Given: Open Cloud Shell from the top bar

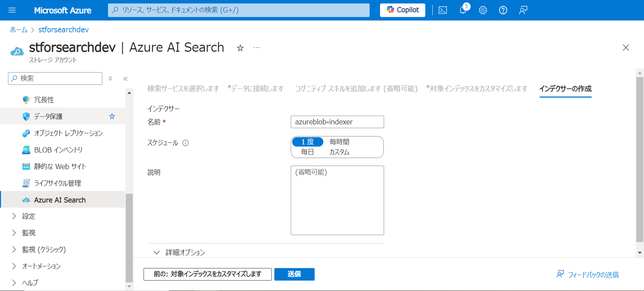Looking at the screenshot, I should (443, 10).
